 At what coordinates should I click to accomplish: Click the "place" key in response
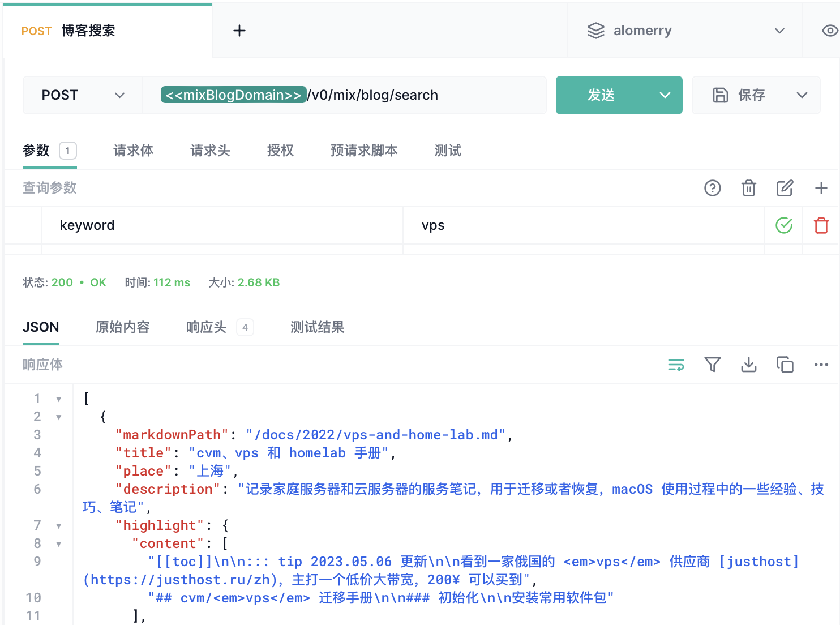143,471
